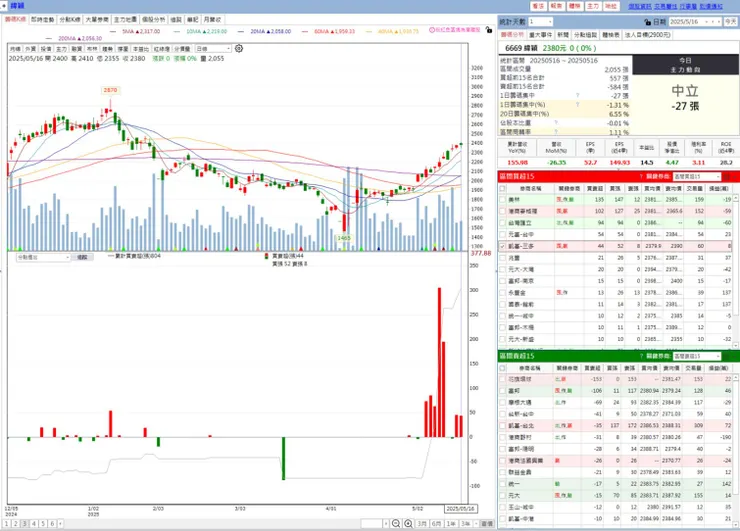Zoom in the chart with plus magnifier
The height and width of the screenshot is (531, 740).
click(408, 523)
